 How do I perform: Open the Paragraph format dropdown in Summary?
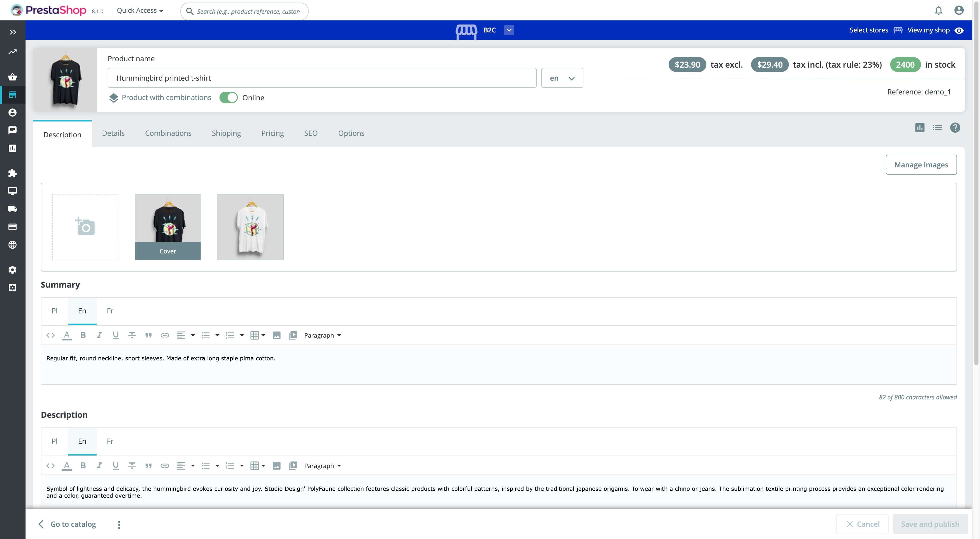[322, 335]
